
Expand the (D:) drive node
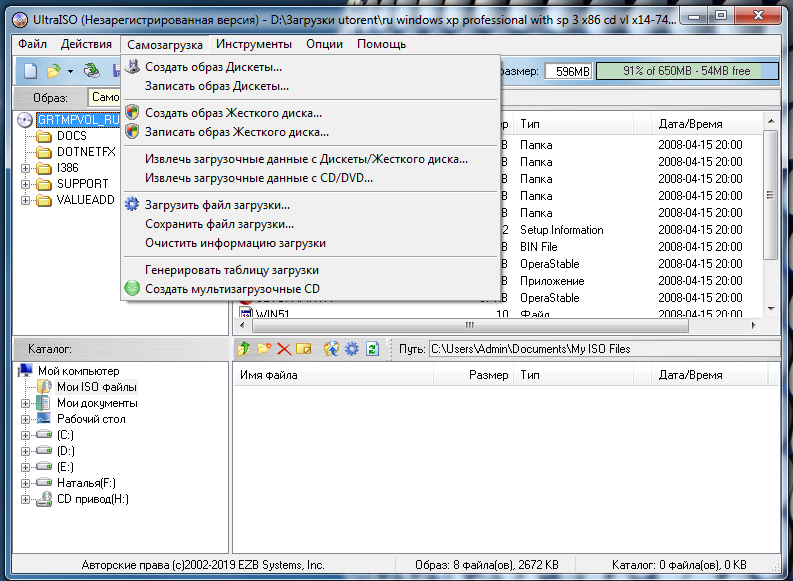tap(25, 451)
